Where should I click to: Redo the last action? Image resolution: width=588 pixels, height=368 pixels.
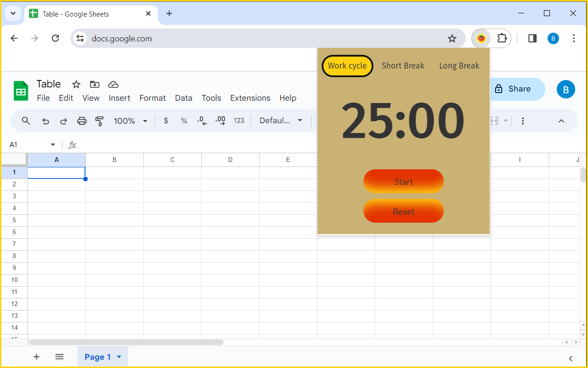click(64, 121)
